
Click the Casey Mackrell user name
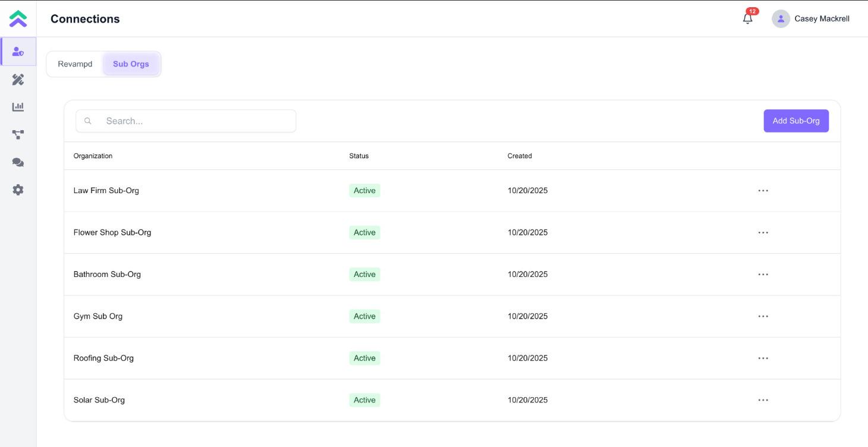tap(822, 19)
